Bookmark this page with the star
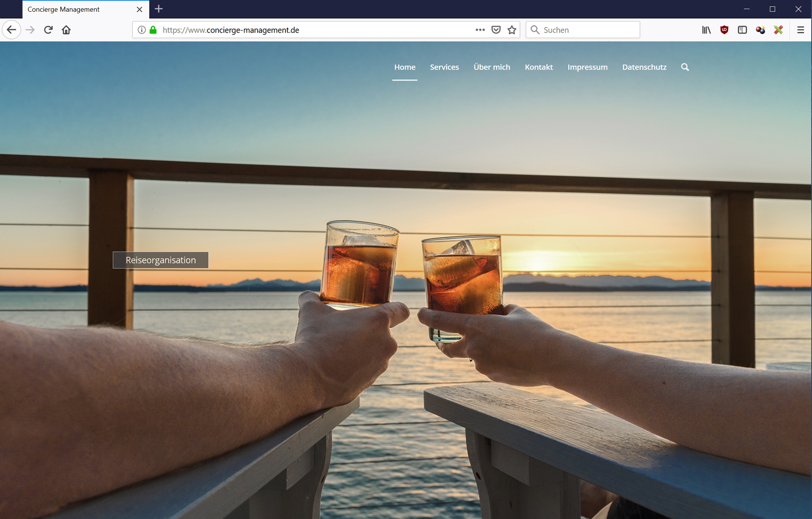This screenshot has height=519, width=812. (512, 30)
